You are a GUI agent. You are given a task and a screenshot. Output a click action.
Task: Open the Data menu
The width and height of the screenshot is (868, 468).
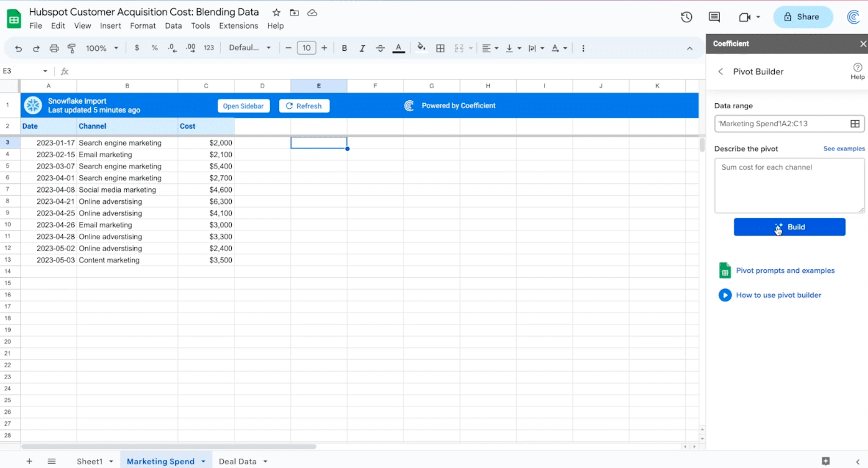click(173, 26)
